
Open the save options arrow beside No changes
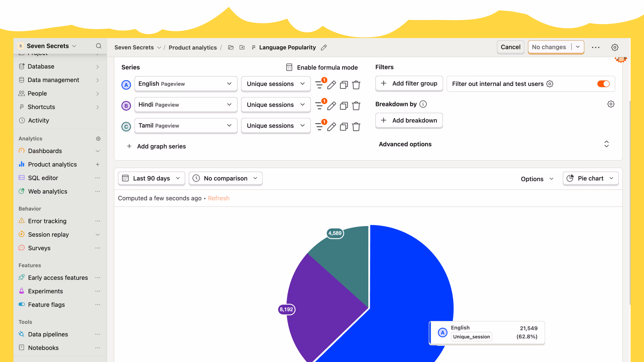tap(578, 47)
